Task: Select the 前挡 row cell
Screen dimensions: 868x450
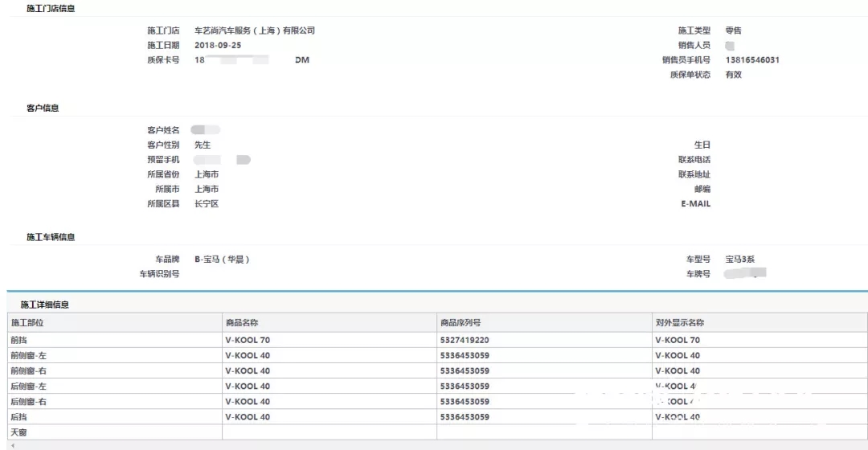Action: click(x=19, y=340)
